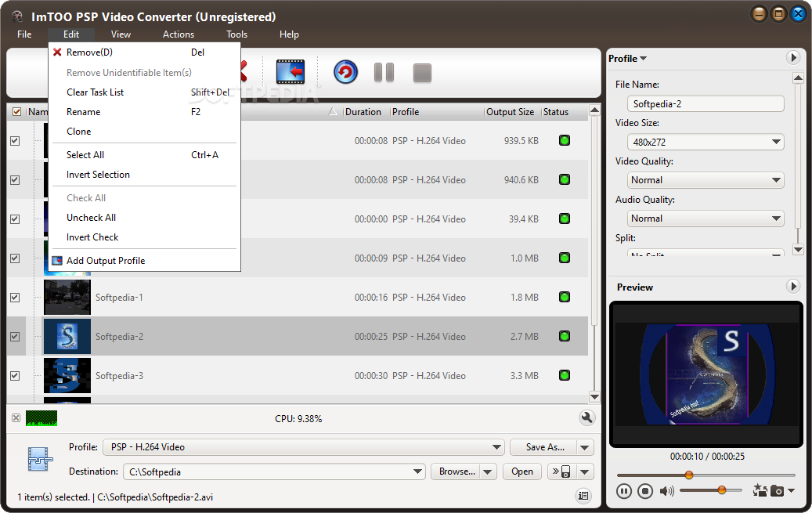This screenshot has height=513, width=812.
Task: Expand the device transfer arrow dropdown
Action: [585, 471]
